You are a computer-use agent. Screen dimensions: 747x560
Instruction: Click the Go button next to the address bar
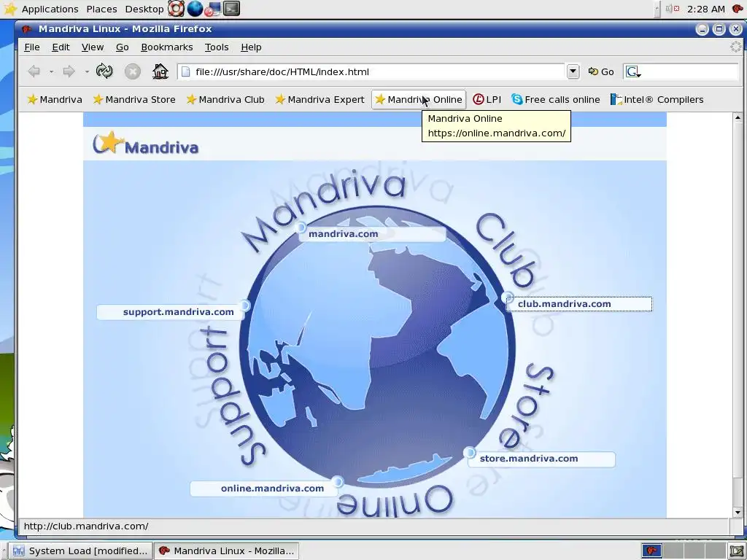[x=601, y=71]
